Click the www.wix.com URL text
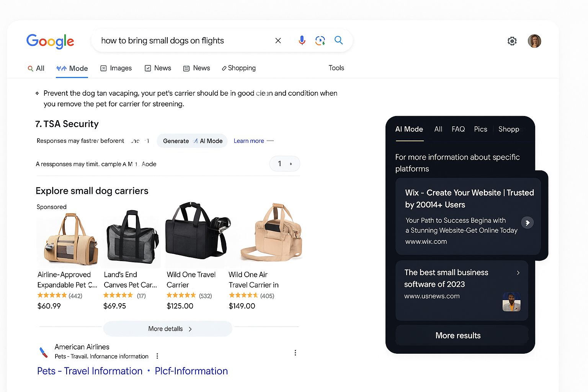This screenshot has height=392, width=588. 426,242
